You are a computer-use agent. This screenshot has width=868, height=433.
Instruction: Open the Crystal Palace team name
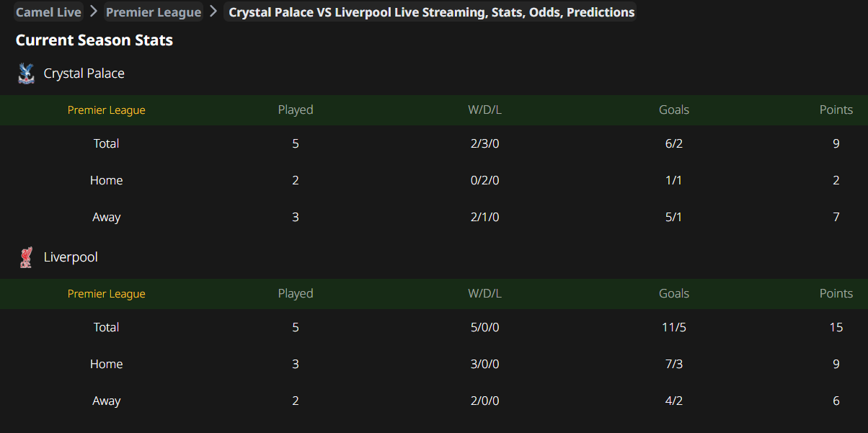click(x=84, y=73)
